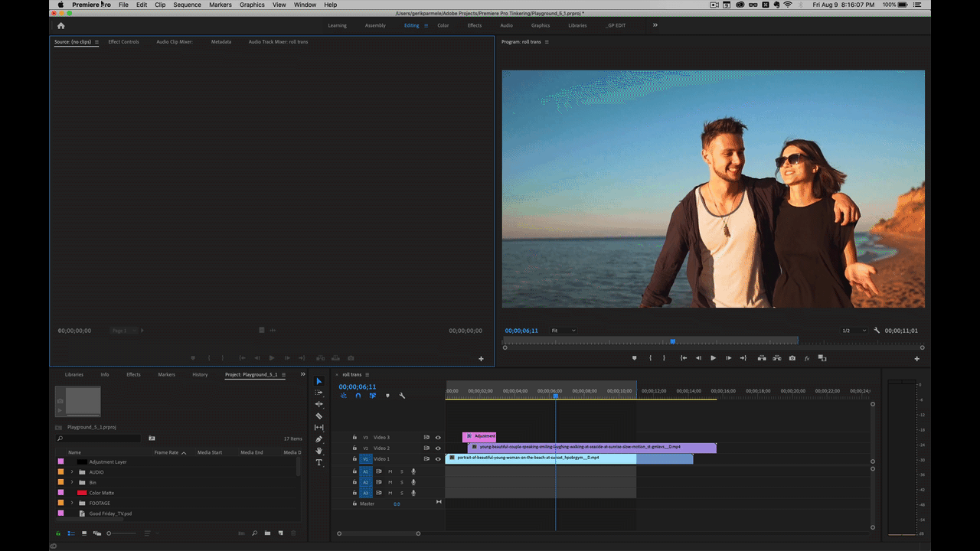The image size is (980, 551).
Task: Open the Fit zoom level dropdown
Action: (563, 331)
